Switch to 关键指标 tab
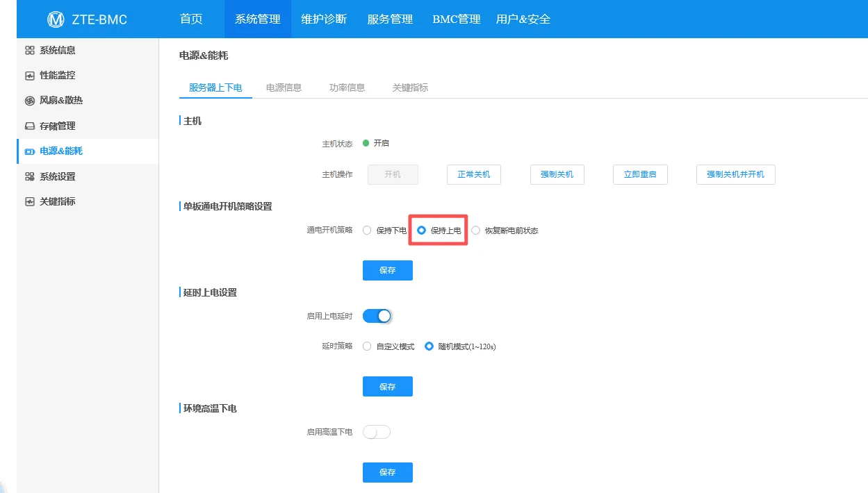Image resolution: width=868 pixels, height=493 pixels. (x=410, y=87)
